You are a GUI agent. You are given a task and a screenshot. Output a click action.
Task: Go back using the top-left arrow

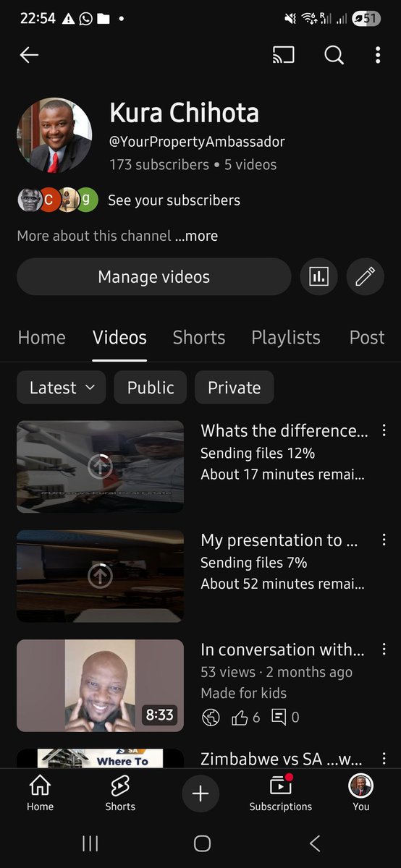[x=29, y=55]
